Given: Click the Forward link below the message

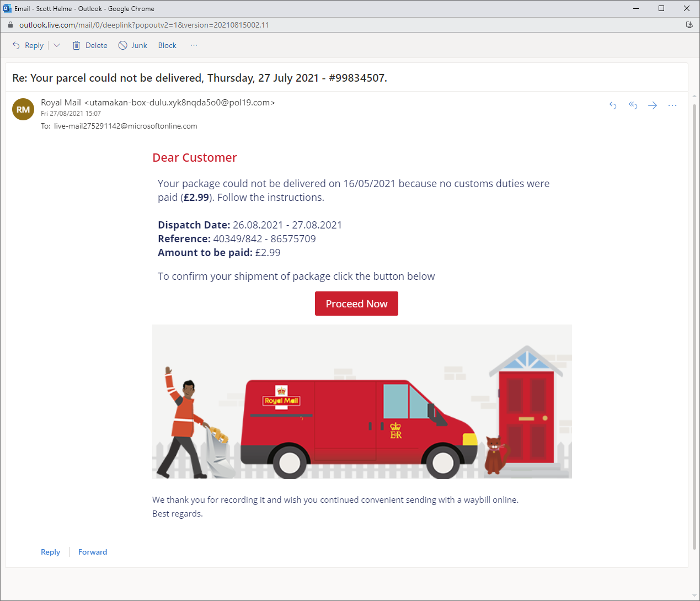Looking at the screenshot, I should click(93, 552).
